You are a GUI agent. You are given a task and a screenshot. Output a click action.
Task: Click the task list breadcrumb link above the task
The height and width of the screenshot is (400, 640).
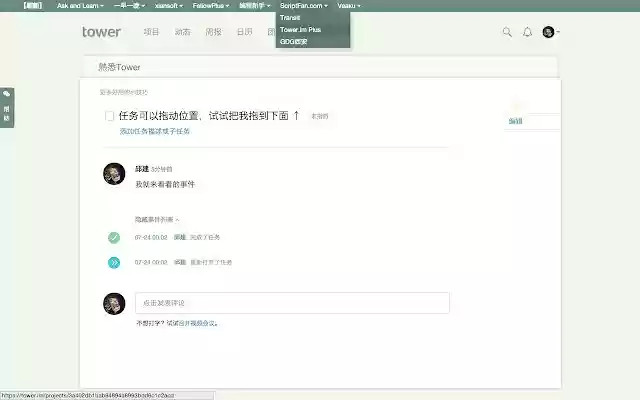[124, 92]
